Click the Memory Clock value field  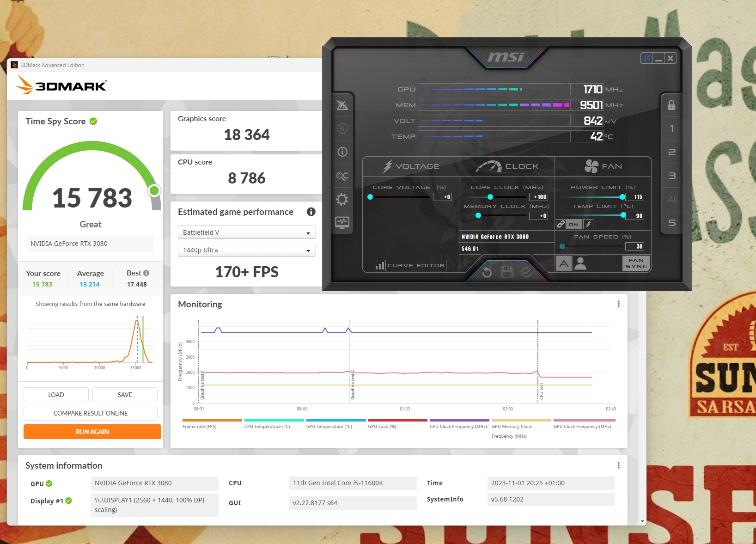tap(538, 216)
